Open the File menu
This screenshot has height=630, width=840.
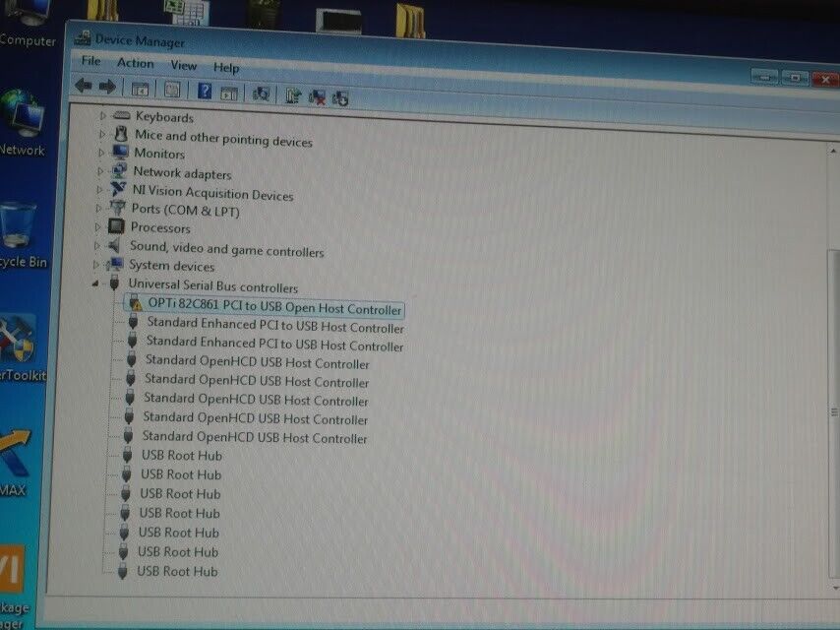[x=91, y=61]
